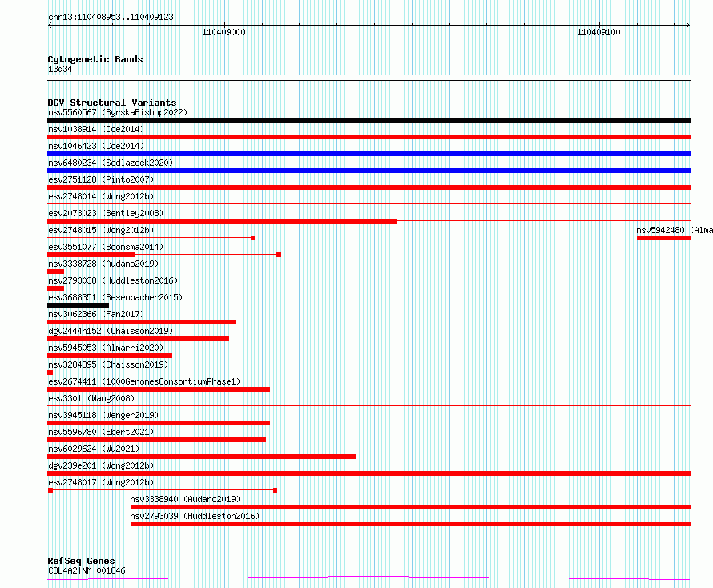The height and width of the screenshot is (588, 713).
Task: Click the end marker of esv3551077 Boomsma2014
Action: point(279,255)
